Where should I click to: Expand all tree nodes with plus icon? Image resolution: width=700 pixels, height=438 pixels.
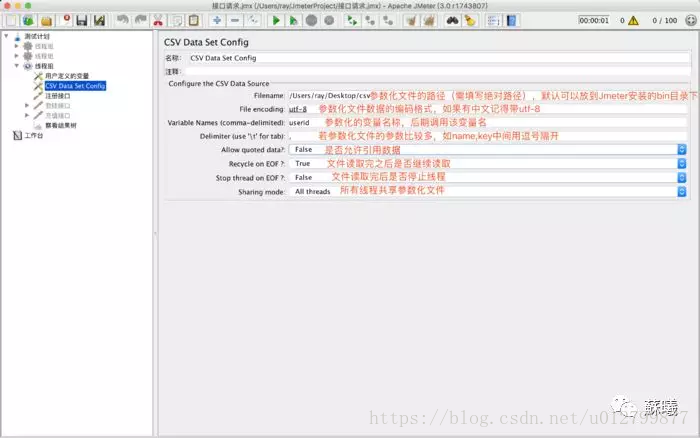217,21
